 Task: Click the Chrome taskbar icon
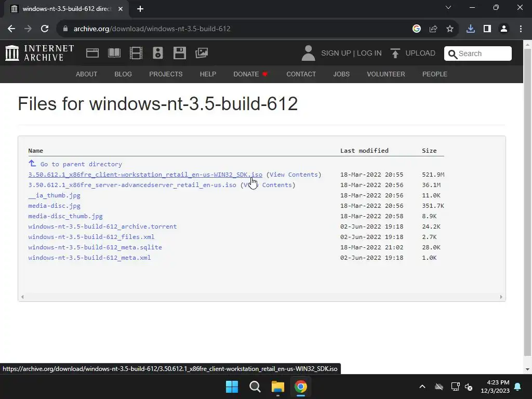(301, 387)
